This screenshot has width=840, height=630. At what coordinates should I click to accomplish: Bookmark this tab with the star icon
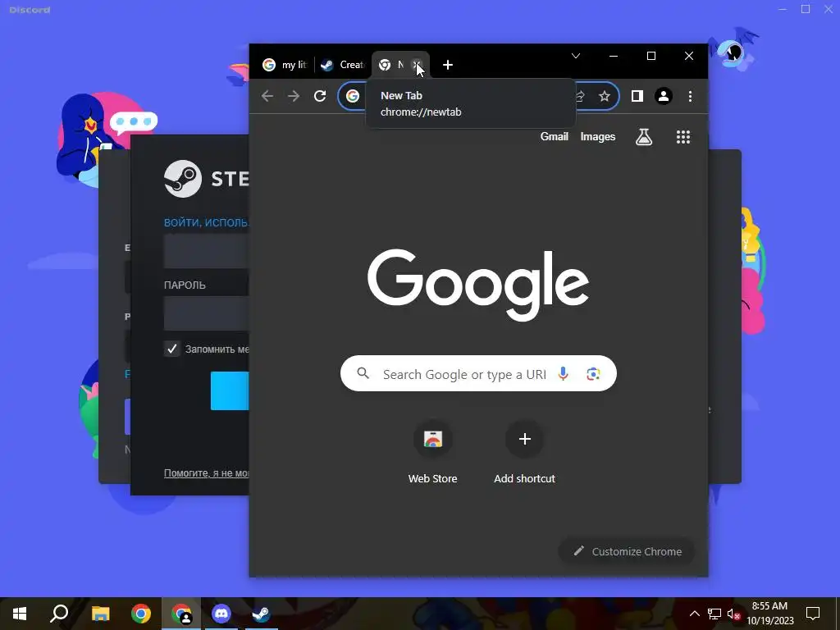pyautogui.click(x=605, y=97)
